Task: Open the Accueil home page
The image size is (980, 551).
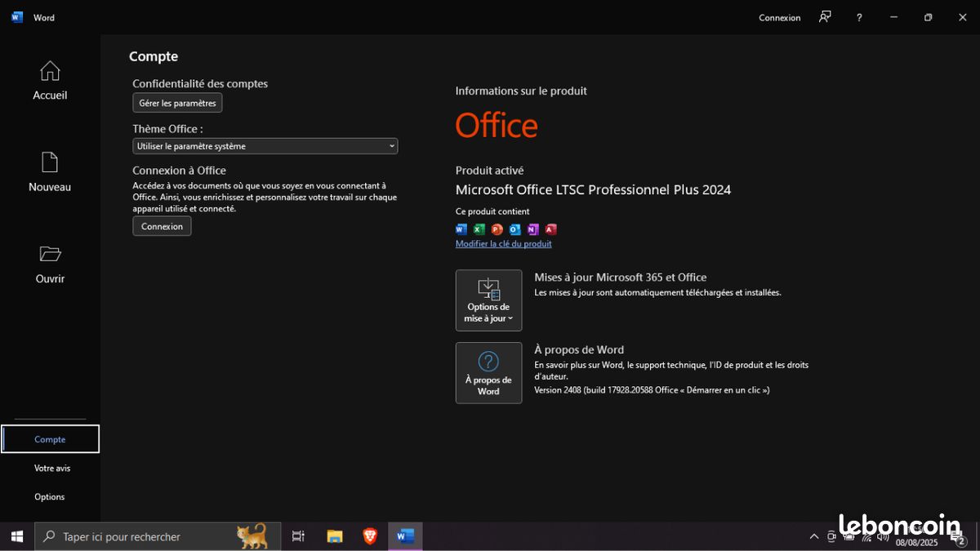Action: 50,81
